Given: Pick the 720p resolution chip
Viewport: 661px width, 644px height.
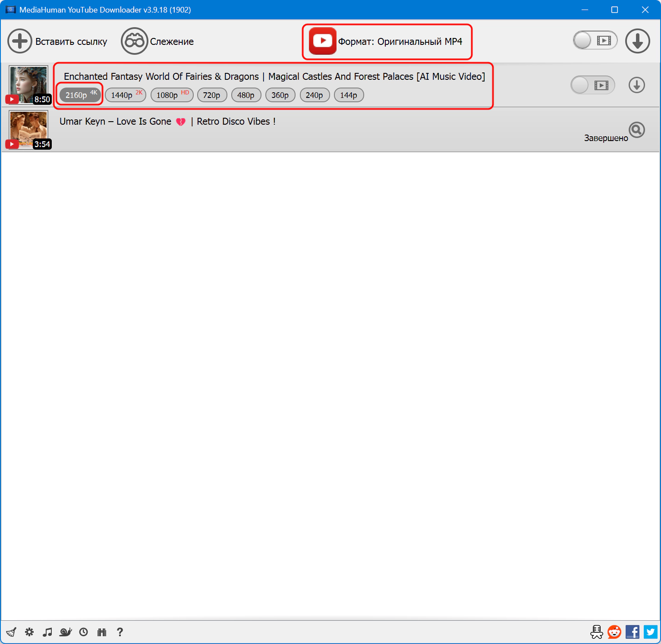Looking at the screenshot, I should click(x=212, y=95).
